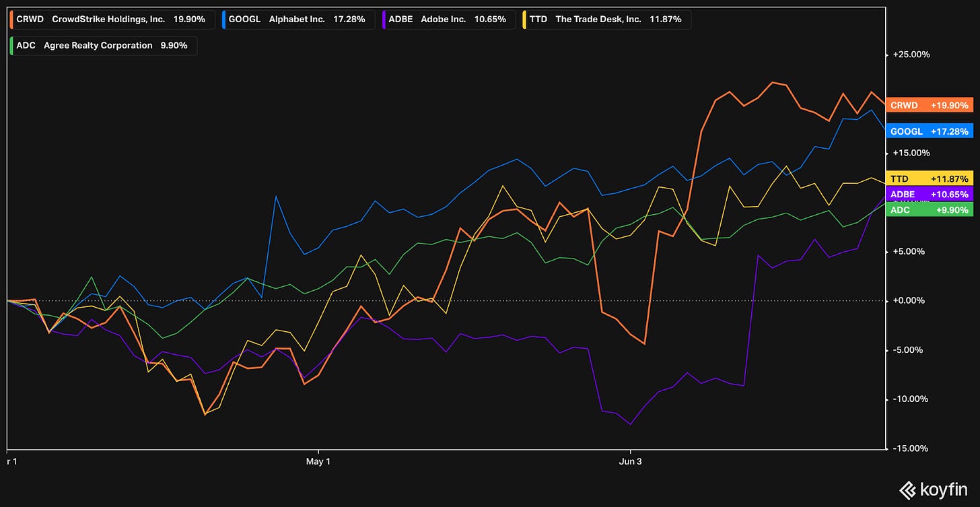
Task: Click the +25.00% y-axis label
Action: pyautogui.click(x=911, y=55)
